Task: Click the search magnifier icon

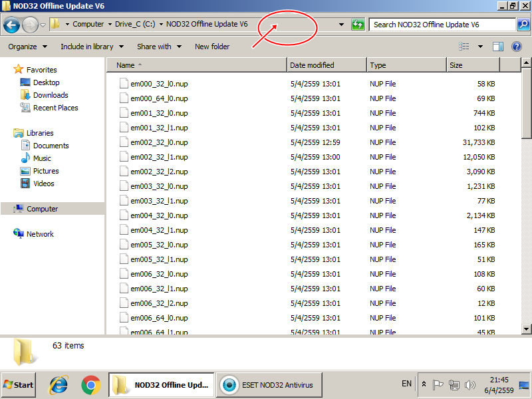Action: (523, 25)
